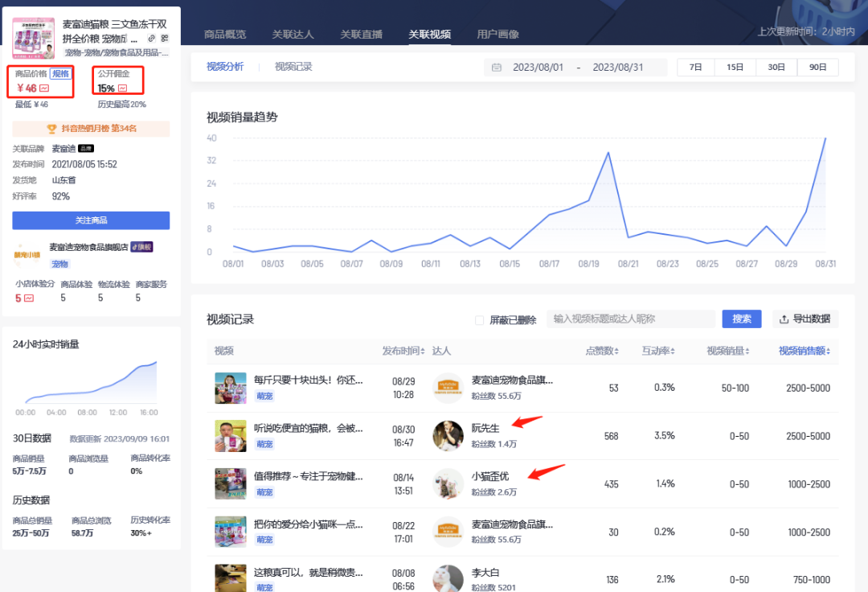This screenshot has height=592, width=868.
Task: Open the video thumbnail for 每斤只要十块出头
Action: [231, 388]
